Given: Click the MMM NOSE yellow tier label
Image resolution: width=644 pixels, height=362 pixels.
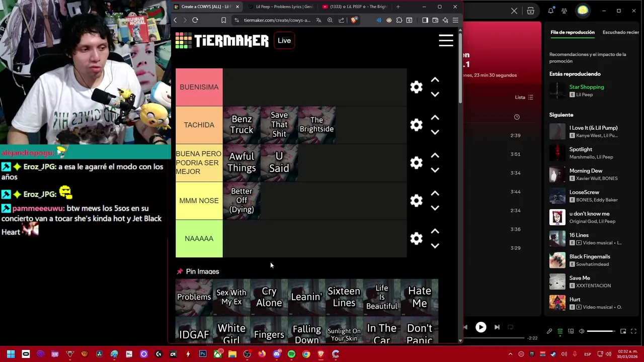Looking at the screenshot, I should point(199,201).
